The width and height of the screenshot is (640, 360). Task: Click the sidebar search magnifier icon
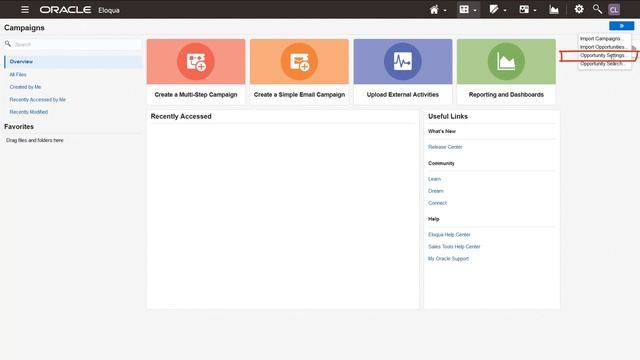pyautogui.click(x=8, y=44)
